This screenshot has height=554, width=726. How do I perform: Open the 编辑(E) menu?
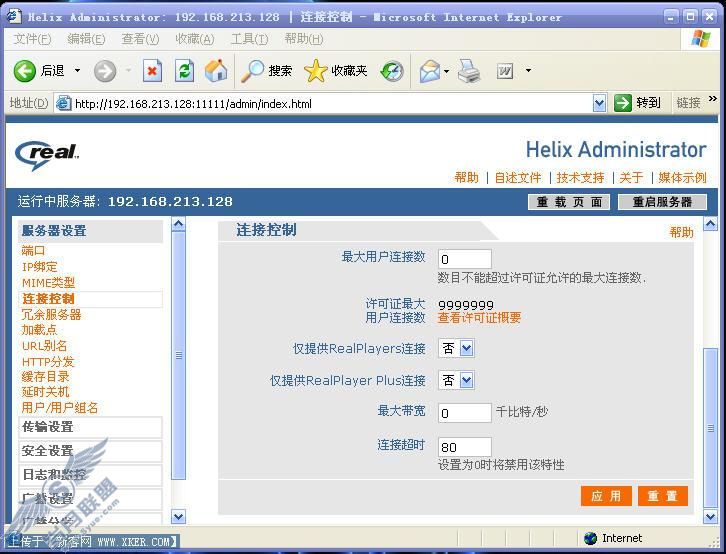point(86,39)
